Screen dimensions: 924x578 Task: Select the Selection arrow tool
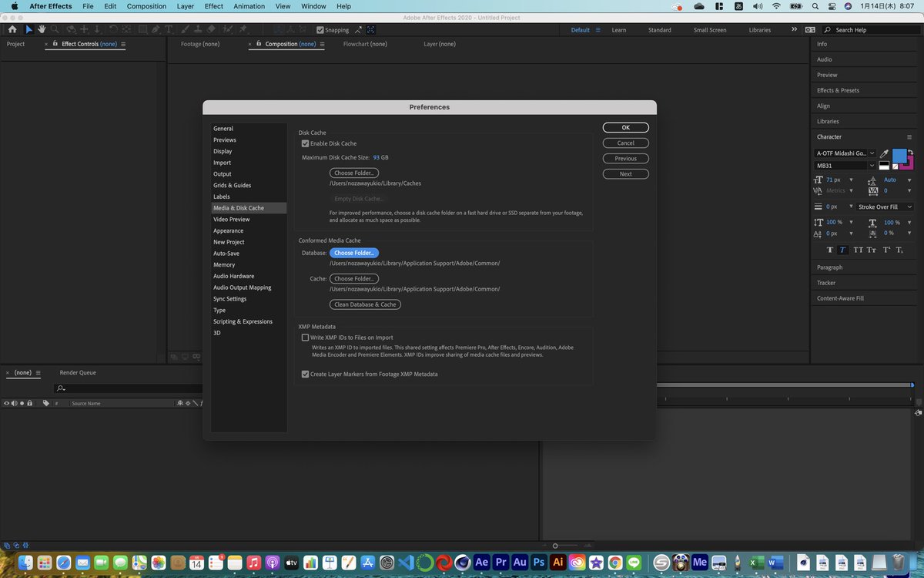tap(28, 29)
